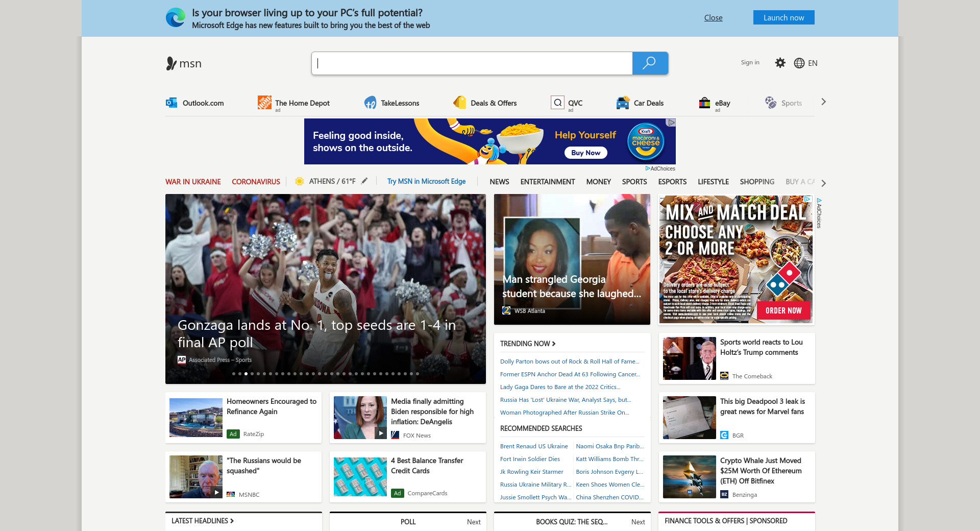
Task: Open the NEWS category tab
Action: click(x=499, y=182)
